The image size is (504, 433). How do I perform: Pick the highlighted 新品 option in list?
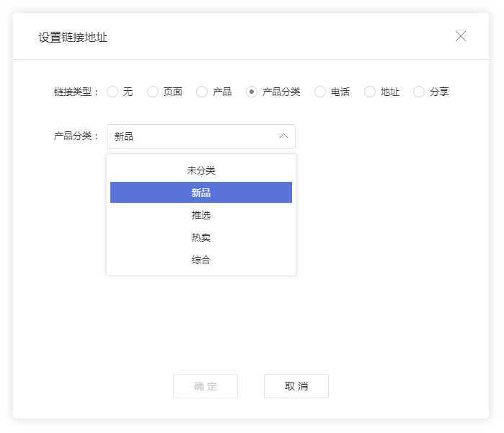point(201,193)
